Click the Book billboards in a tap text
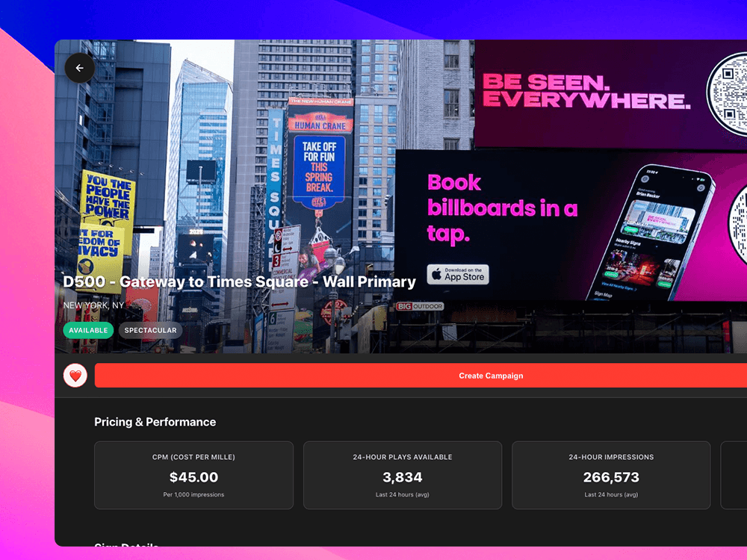This screenshot has height=560, width=747. click(502, 208)
